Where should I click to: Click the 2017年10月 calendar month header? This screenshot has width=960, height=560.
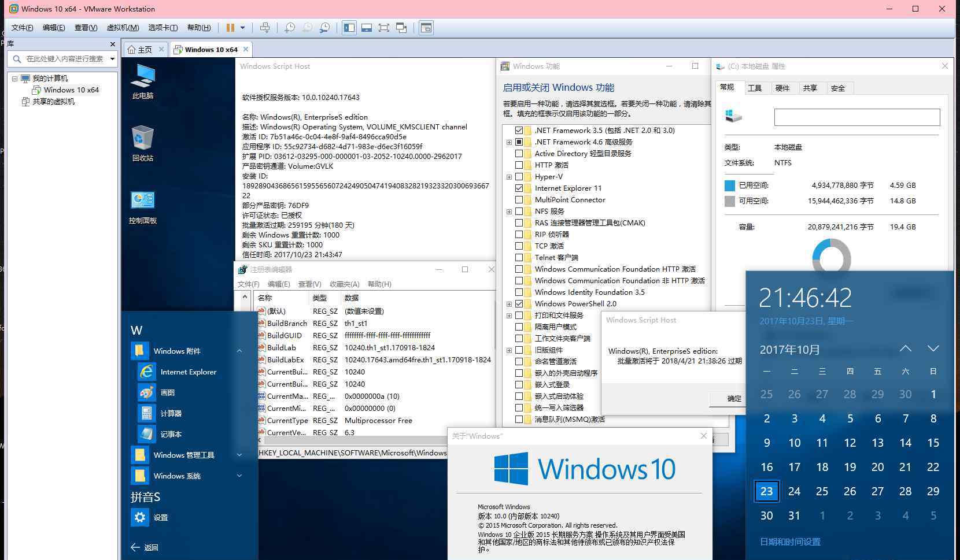[789, 350]
